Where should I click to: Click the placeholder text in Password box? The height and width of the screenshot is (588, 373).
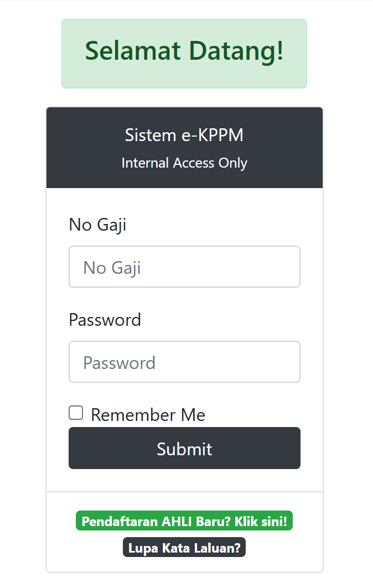point(119,363)
